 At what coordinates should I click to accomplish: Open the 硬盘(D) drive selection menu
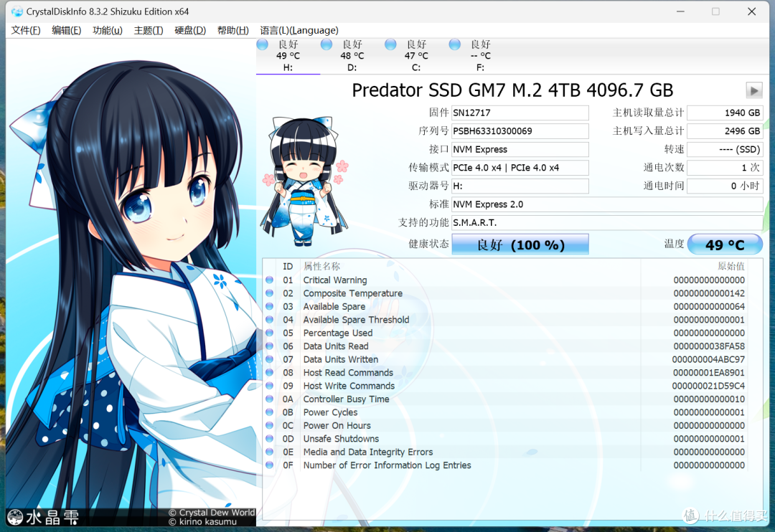tap(189, 30)
